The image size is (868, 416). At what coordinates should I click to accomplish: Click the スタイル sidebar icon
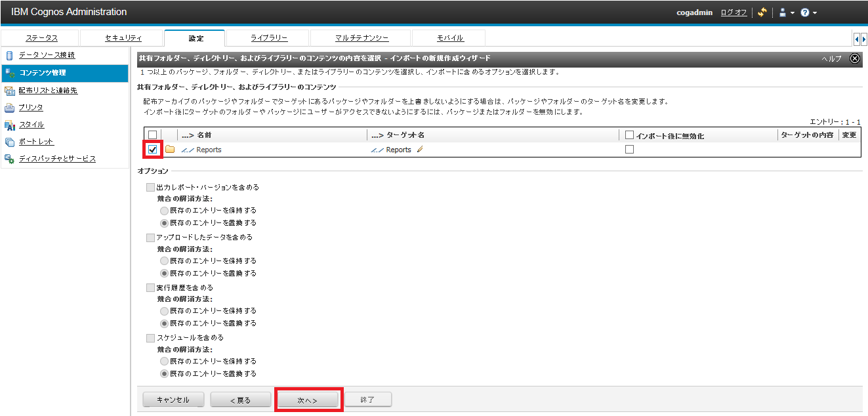[9, 125]
